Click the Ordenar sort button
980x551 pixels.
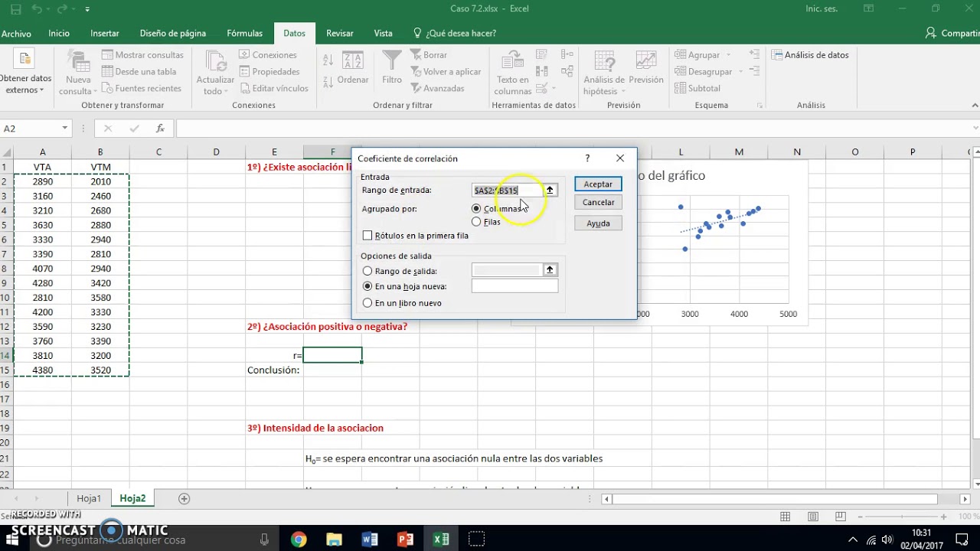tap(353, 68)
